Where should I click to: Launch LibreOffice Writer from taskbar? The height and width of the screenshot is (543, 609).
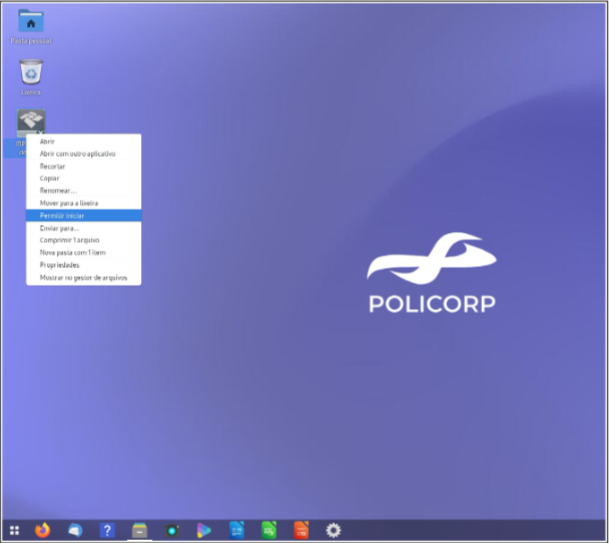click(237, 530)
